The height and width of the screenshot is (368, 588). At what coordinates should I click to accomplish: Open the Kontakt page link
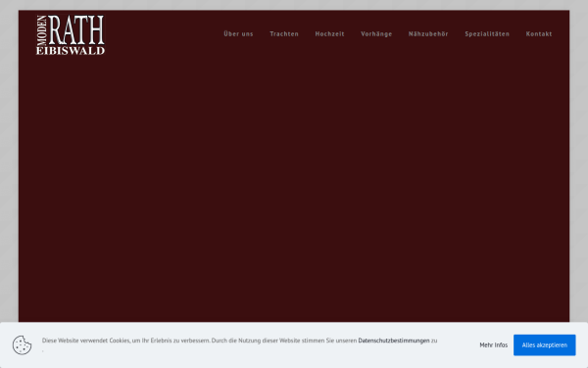click(539, 33)
